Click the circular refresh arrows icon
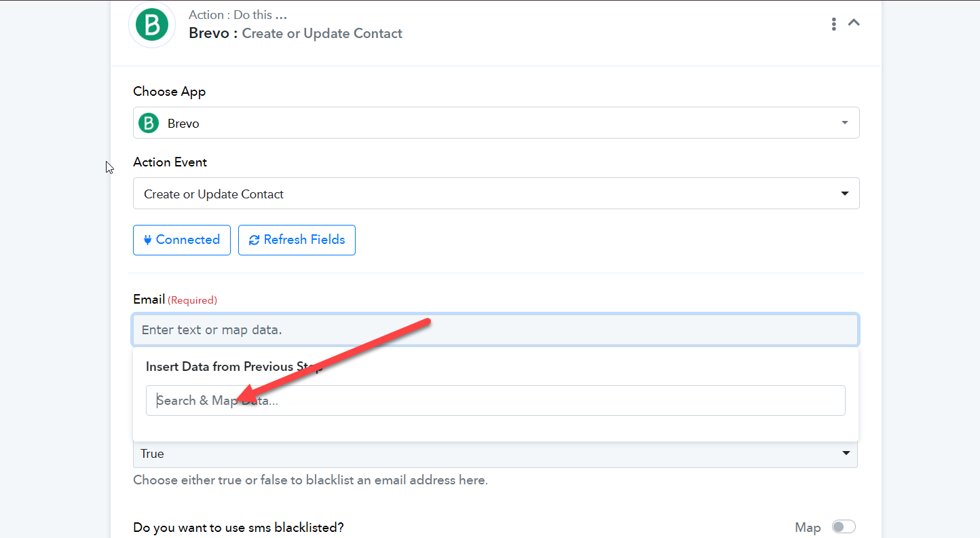 255,240
